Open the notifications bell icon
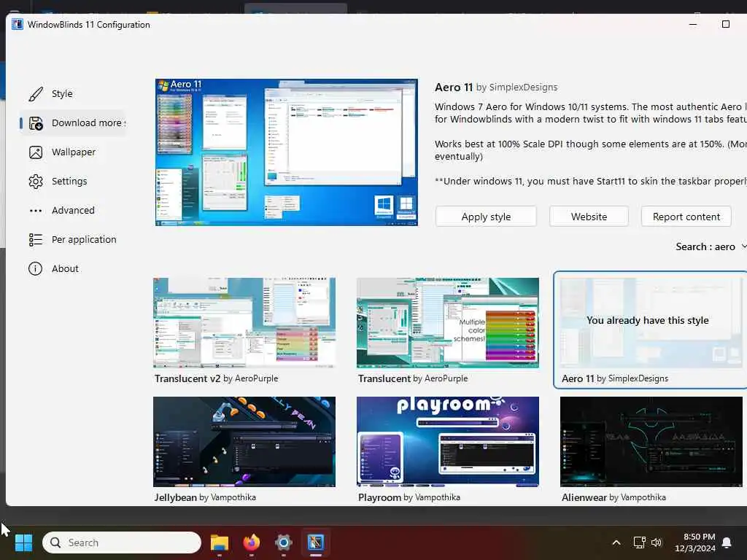Image resolution: width=747 pixels, height=560 pixels. click(727, 542)
